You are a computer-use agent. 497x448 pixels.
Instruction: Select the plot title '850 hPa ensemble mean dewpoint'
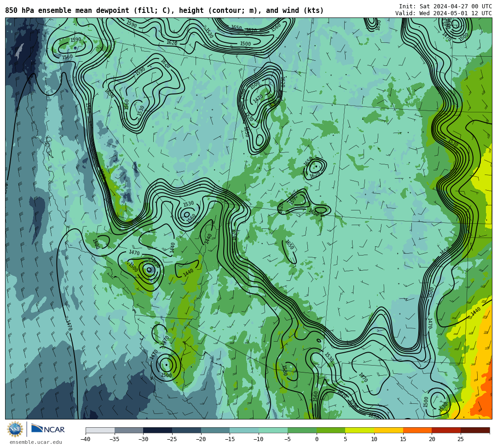click(x=67, y=11)
